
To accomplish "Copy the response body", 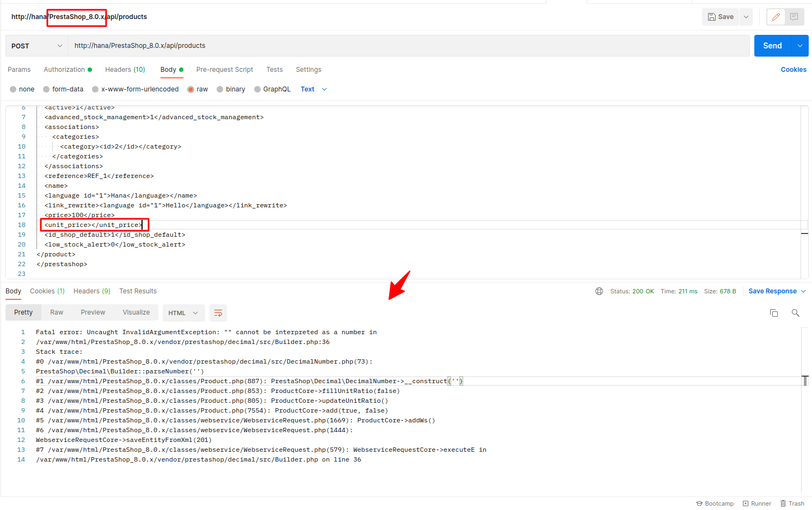I will [x=774, y=313].
